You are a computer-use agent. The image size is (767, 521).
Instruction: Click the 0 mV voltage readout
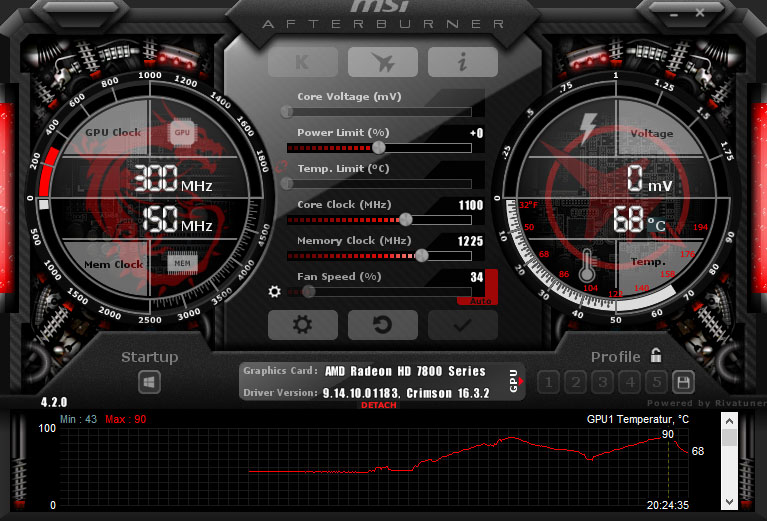tap(650, 179)
